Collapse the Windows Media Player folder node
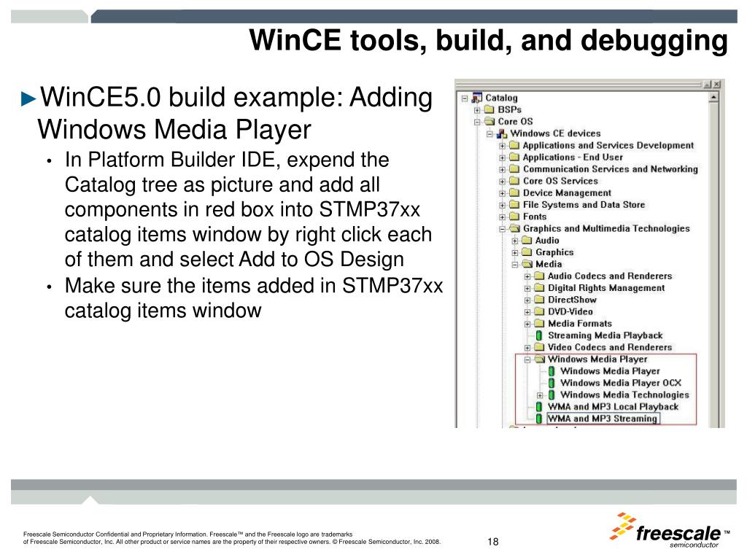747x560 pixels. pos(527,360)
